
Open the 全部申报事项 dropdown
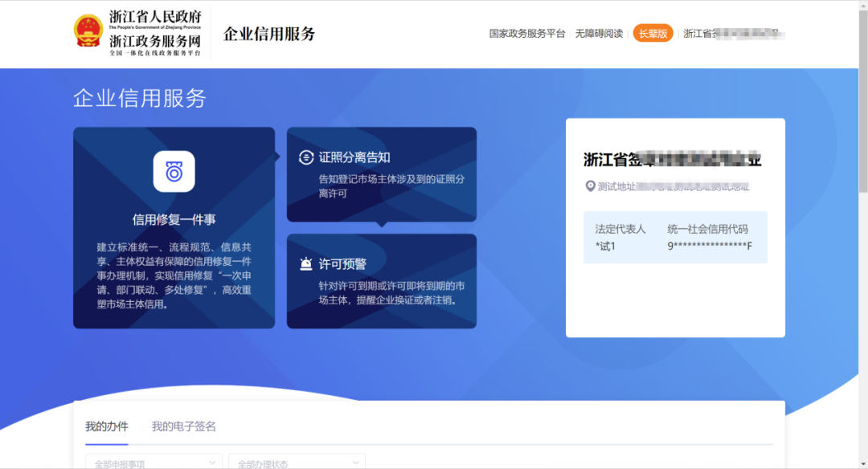click(x=154, y=463)
